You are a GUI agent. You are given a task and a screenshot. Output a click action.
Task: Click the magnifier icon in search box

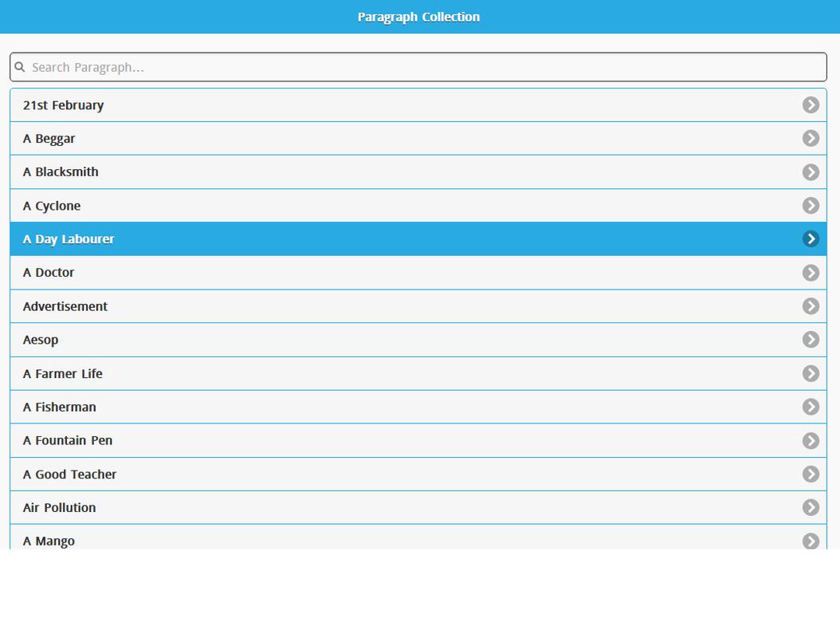20,67
